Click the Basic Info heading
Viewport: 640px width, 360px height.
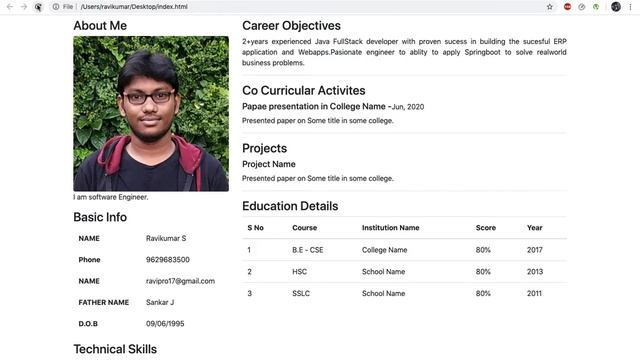pos(100,217)
